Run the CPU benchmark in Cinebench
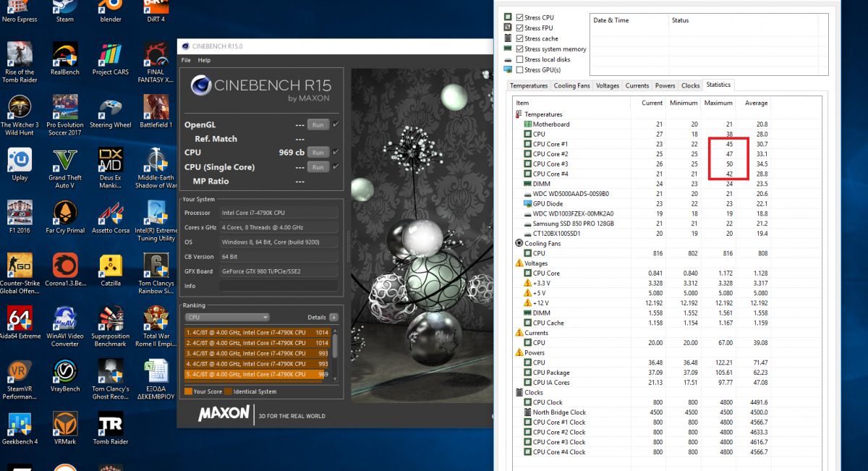 click(x=318, y=153)
